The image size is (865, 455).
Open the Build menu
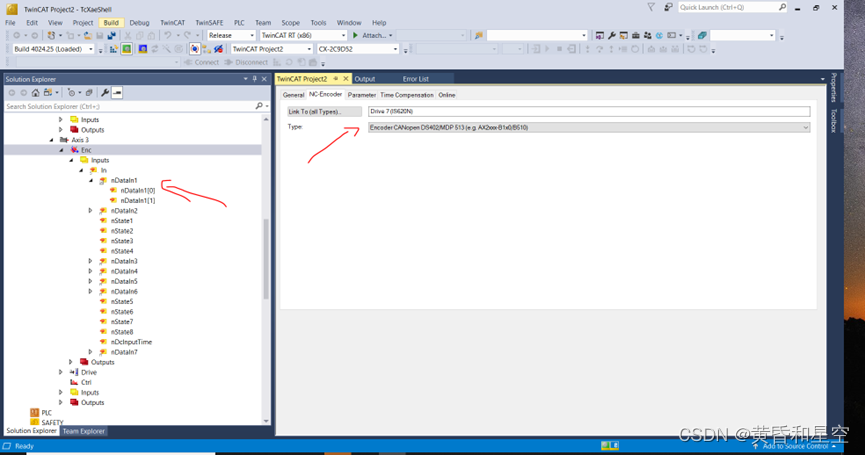(111, 23)
